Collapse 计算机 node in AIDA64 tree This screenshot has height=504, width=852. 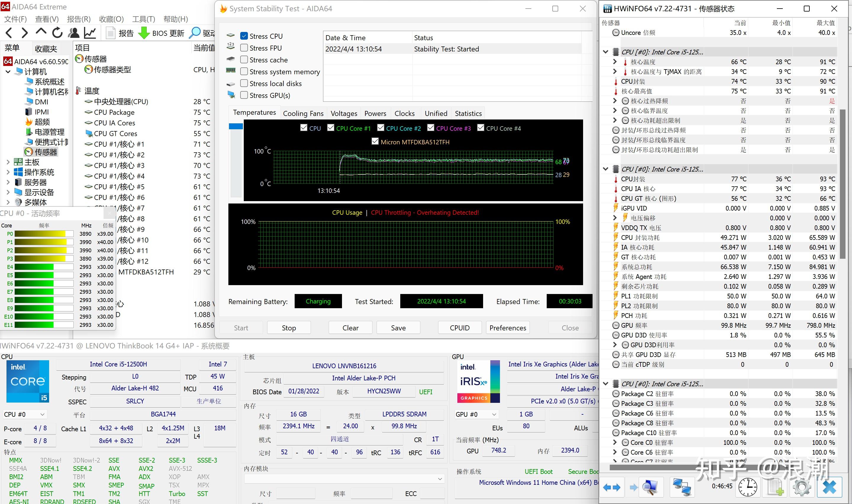click(x=8, y=72)
